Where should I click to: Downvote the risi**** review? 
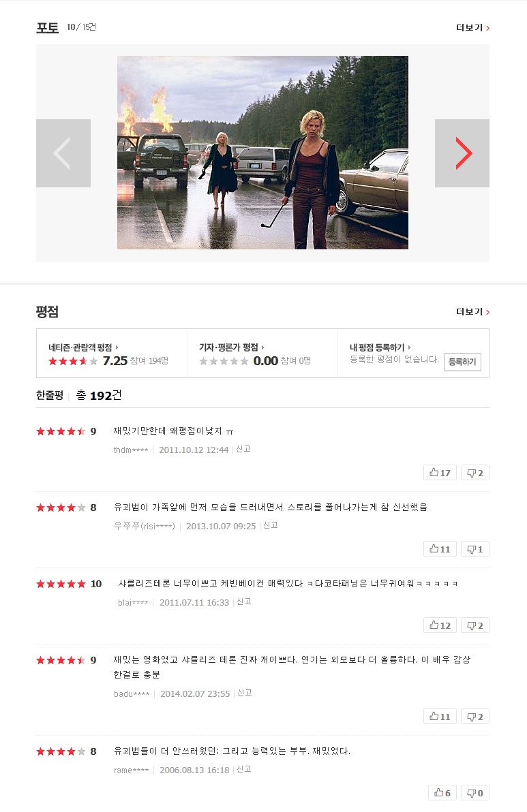475,549
